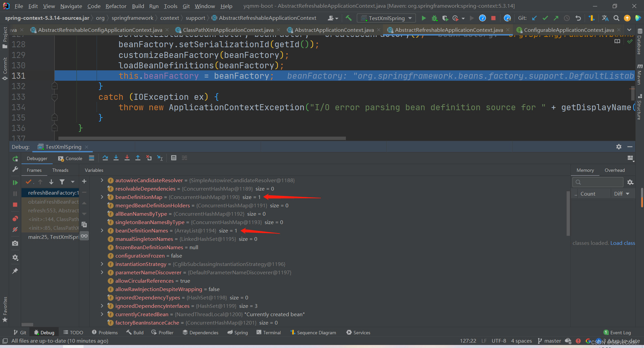Click the Evaluate Expression calculator icon

pyautogui.click(x=173, y=158)
